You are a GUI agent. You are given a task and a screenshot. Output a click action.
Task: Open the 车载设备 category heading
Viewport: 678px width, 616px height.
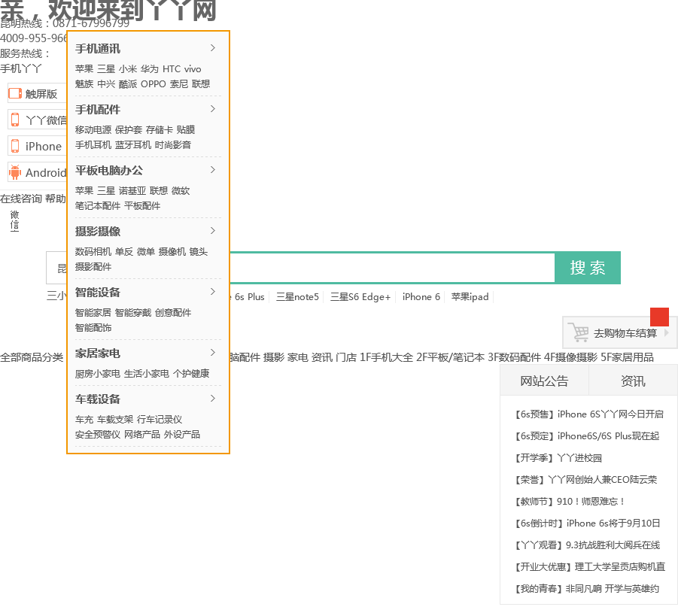click(x=98, y=399)
